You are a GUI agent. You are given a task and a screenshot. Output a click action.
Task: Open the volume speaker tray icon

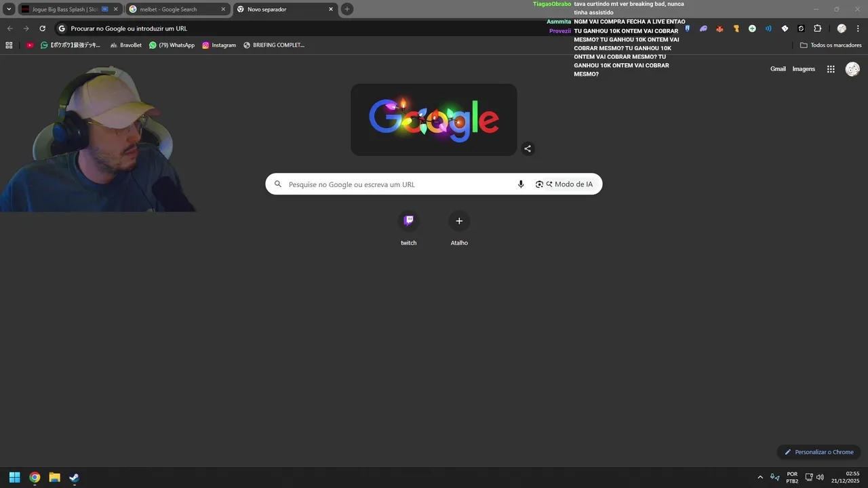(x=820, y=477)
